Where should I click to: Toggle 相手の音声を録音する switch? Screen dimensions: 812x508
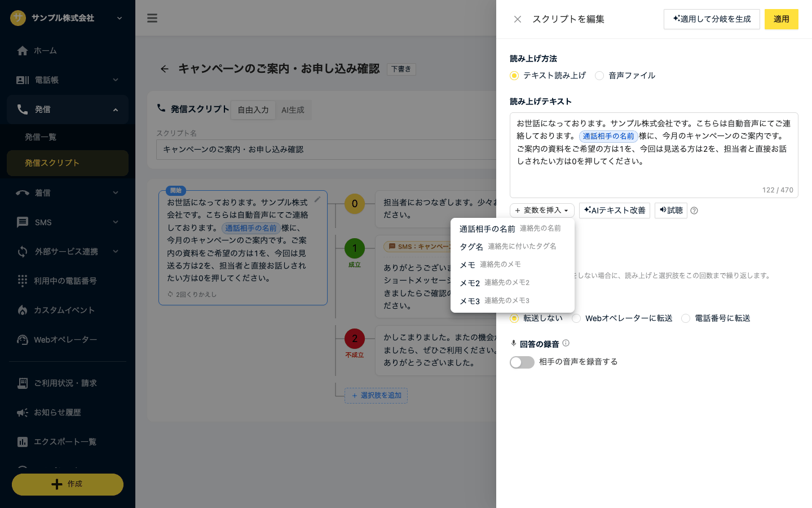[522, 362]
